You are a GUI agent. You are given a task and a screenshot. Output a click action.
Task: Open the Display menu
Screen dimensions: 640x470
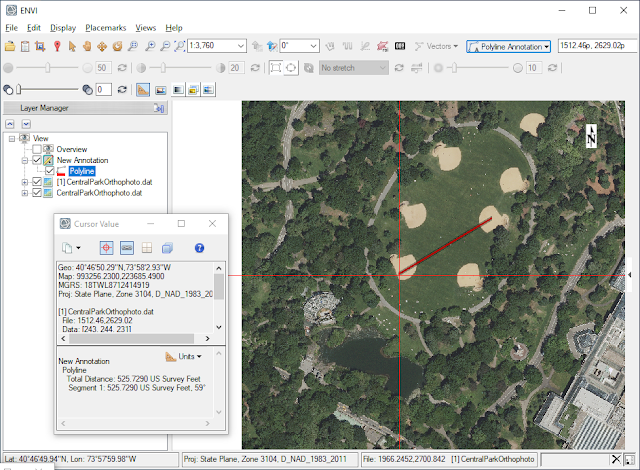(x=63, y=28)
